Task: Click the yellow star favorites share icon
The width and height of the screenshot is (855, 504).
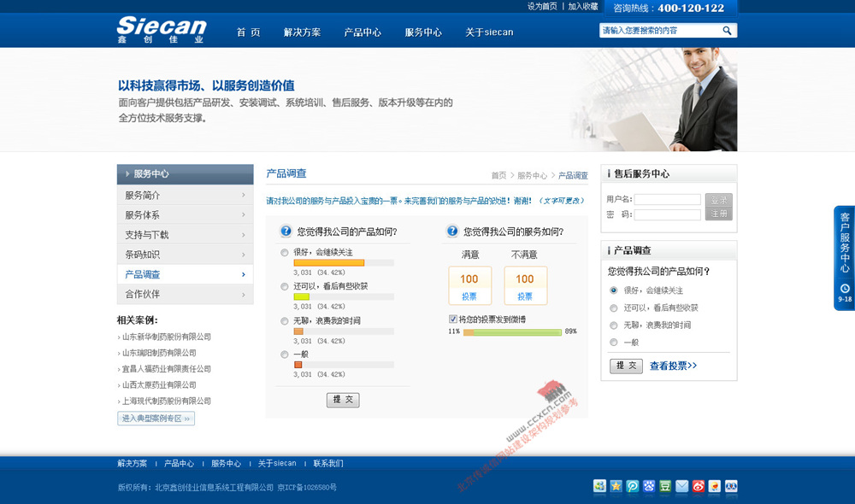Action: (616, 486)
